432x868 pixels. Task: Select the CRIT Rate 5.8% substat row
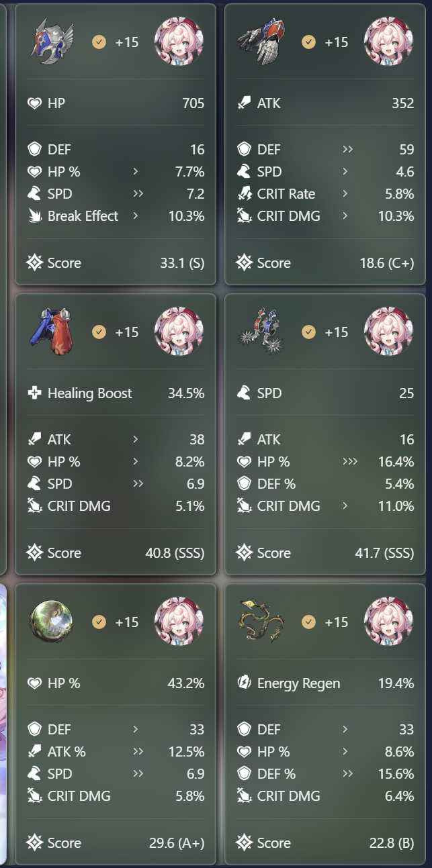coord(325,194)
